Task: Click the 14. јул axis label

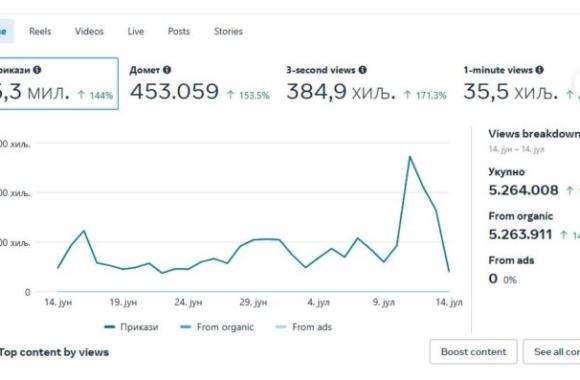Action: pyautogui.click(x=449, y=302)
